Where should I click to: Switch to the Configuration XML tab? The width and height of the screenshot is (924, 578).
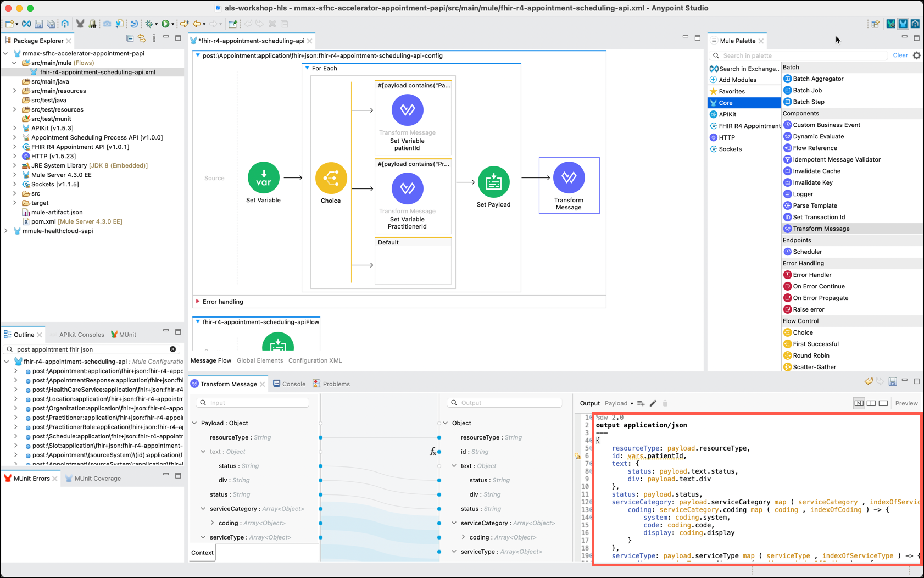[x=315, y=360]
